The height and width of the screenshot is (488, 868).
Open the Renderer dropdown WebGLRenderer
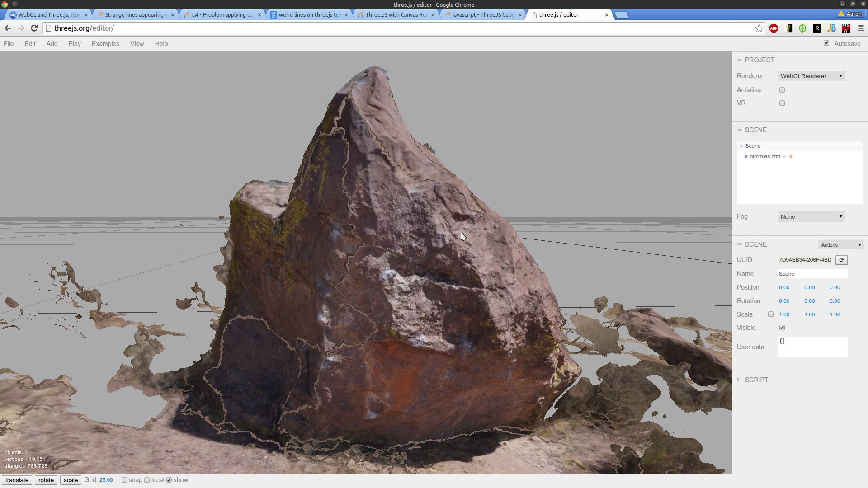(x=811, y=76)
